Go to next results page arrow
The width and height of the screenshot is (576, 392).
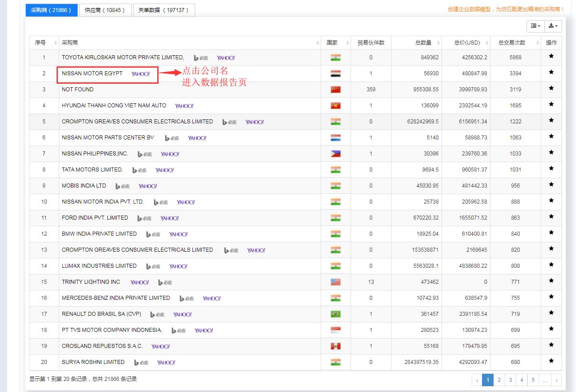click(x=556, y=380)
